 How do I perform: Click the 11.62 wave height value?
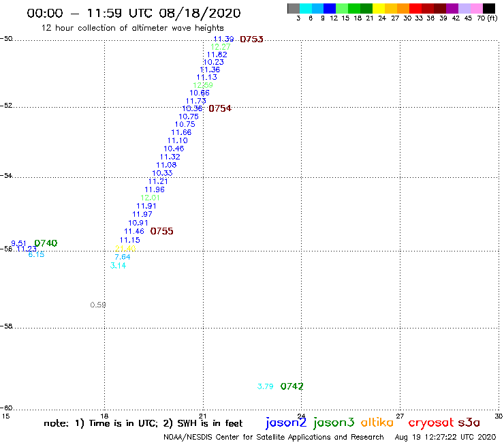point(217,55)
